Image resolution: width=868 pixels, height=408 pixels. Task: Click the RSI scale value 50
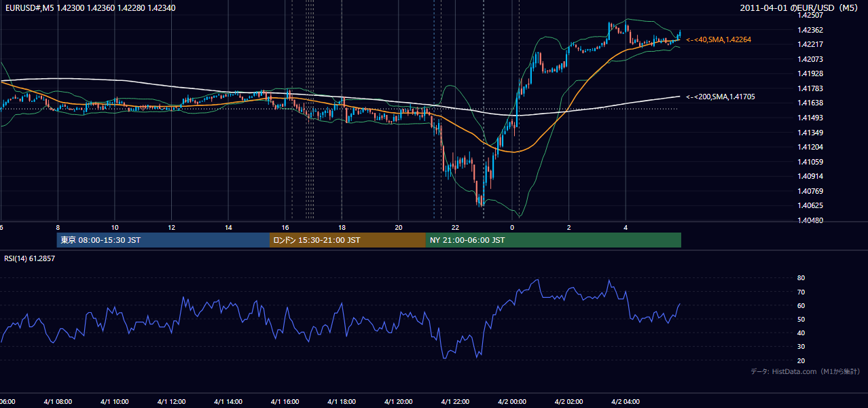(x=801, y=320)
